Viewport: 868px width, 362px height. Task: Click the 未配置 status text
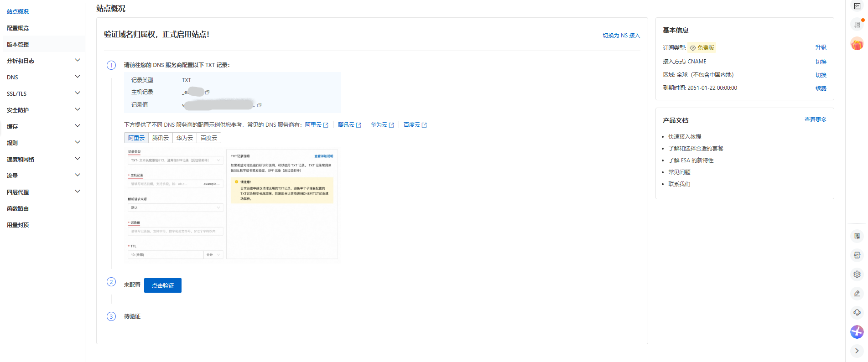click(x=132, y=285)
